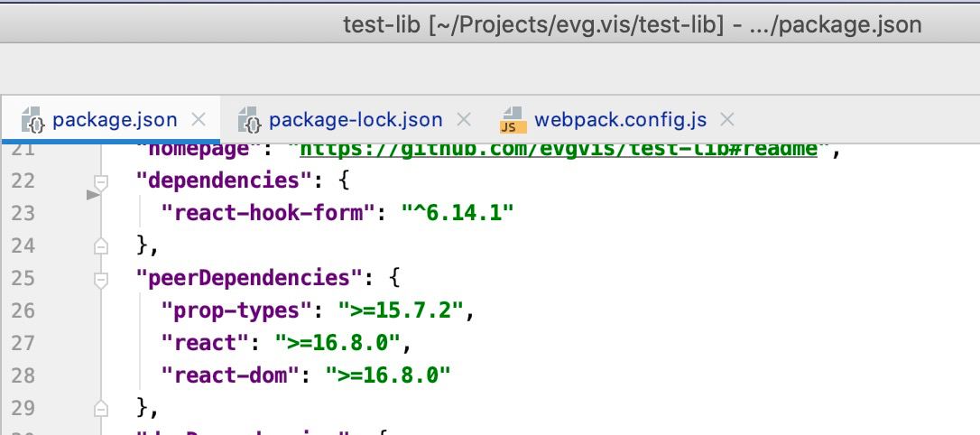Viewport: 980px width, 435px height.
Task: Click the gutter arrow marker beside line 22
Action: 92,193
